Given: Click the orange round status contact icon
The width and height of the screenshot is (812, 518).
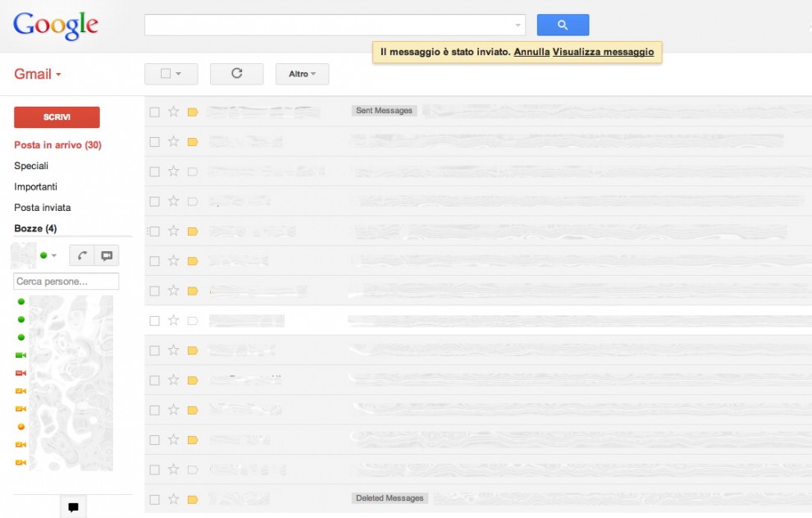Looking at the screenshot, I should click(x=21, y=427).
